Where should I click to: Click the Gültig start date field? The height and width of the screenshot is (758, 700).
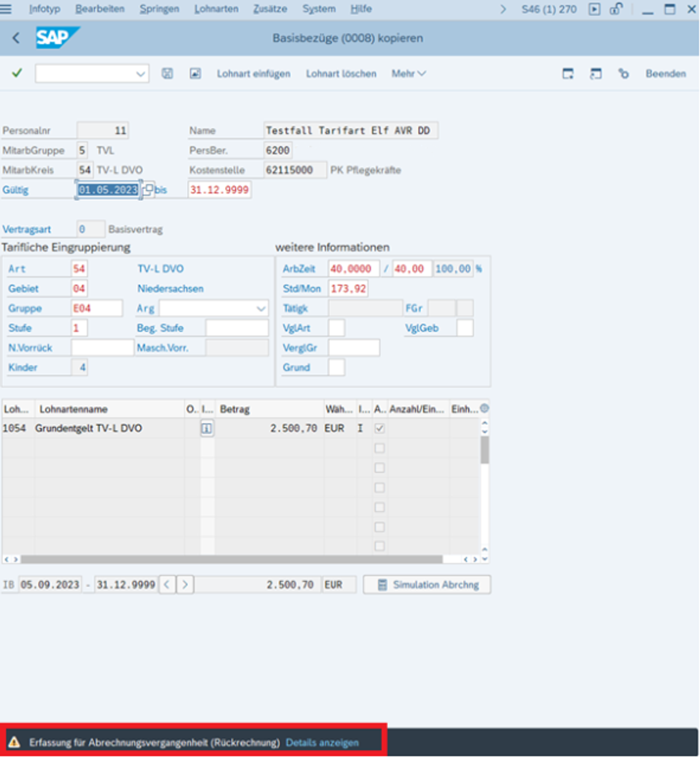[108, 189]
